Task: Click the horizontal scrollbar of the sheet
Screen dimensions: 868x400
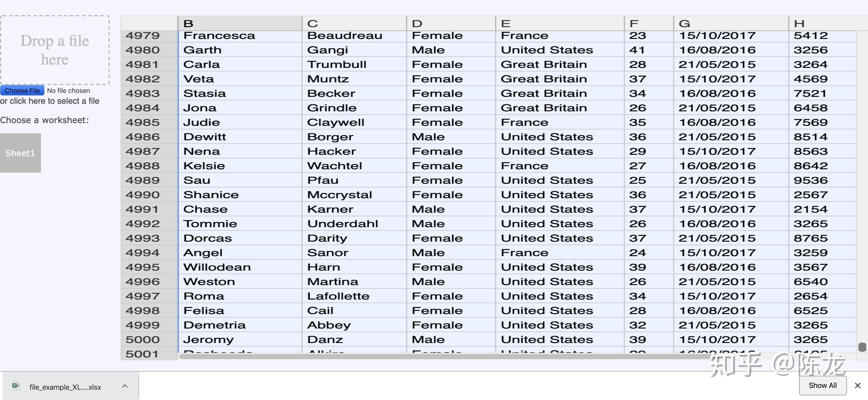Action: pos(438,357)
